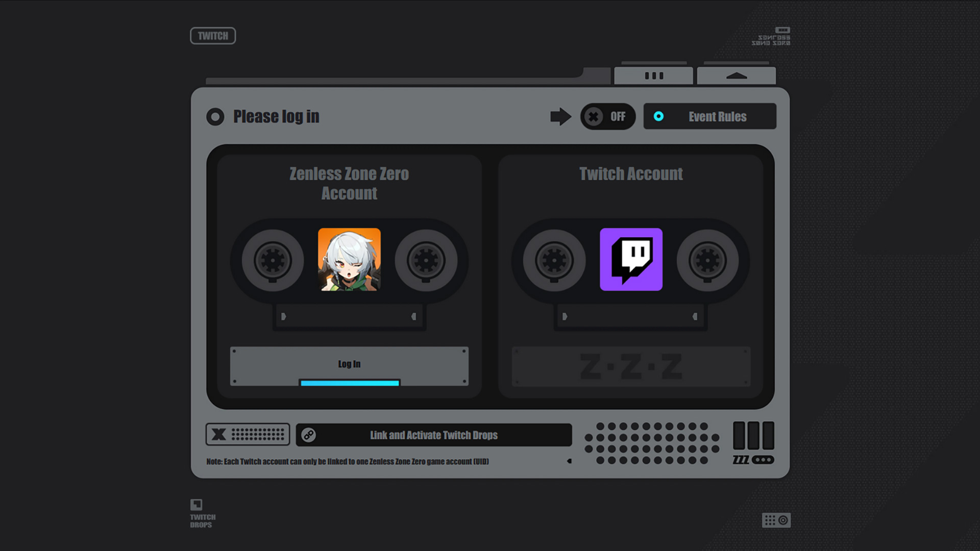Screen dimensions: 980x551
Task: Click the three-dot cassette deck button
Action: (x=654, y=75)
